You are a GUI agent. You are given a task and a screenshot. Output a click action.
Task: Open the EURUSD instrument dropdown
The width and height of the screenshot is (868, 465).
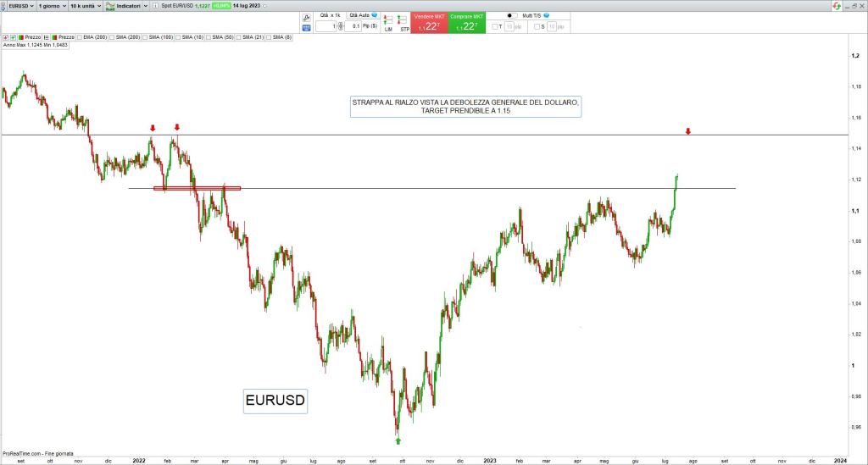(x=21, y=6)
